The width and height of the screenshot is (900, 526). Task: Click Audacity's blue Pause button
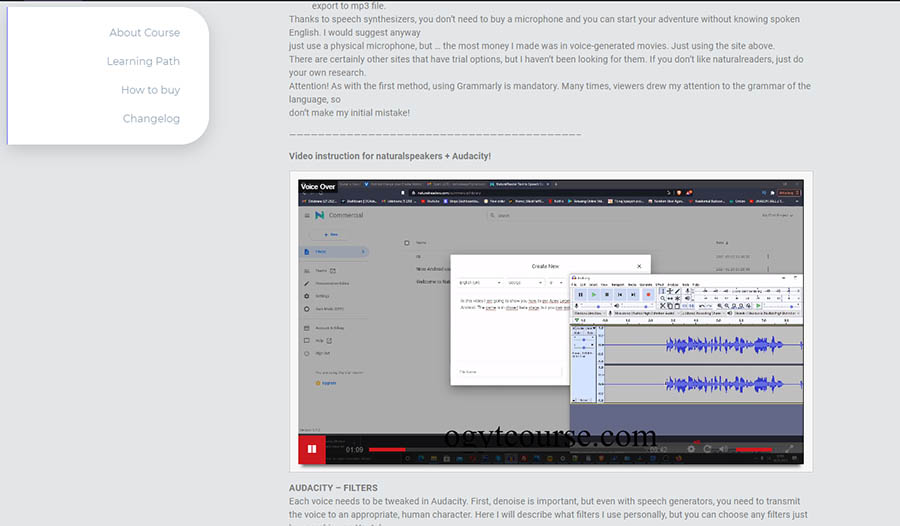pyautogui.click(x=580, y=295)
